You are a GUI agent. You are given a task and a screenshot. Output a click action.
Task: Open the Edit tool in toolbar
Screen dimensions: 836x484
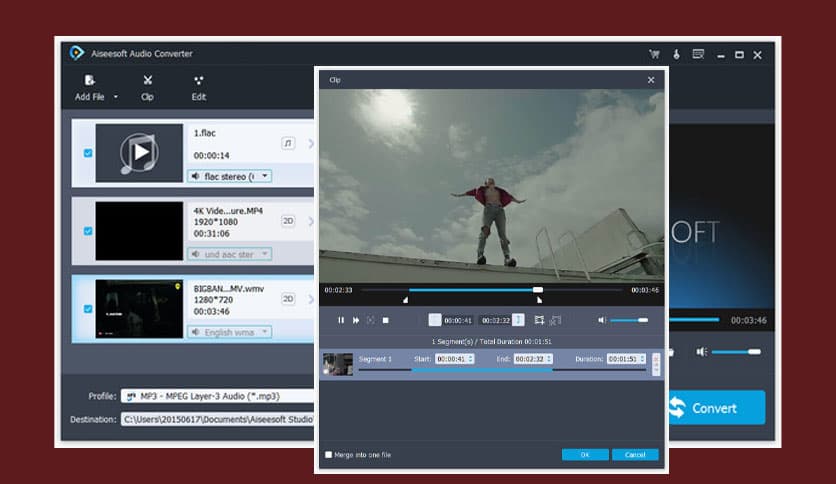199,81
